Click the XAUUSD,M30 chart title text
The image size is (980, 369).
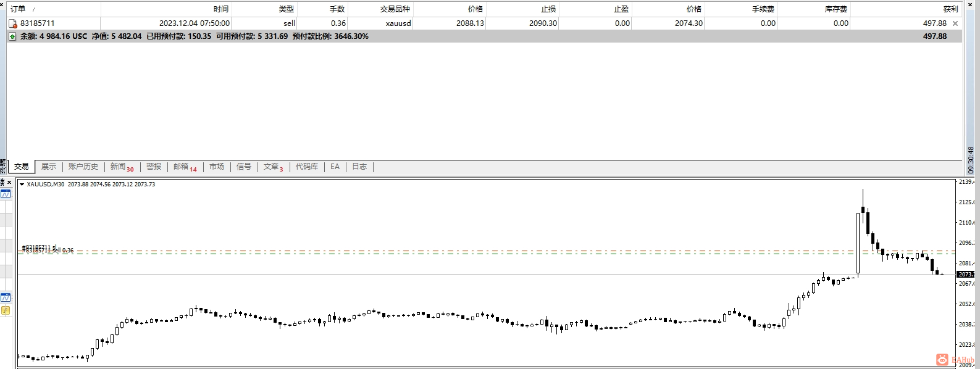click(x=46, y=184)
